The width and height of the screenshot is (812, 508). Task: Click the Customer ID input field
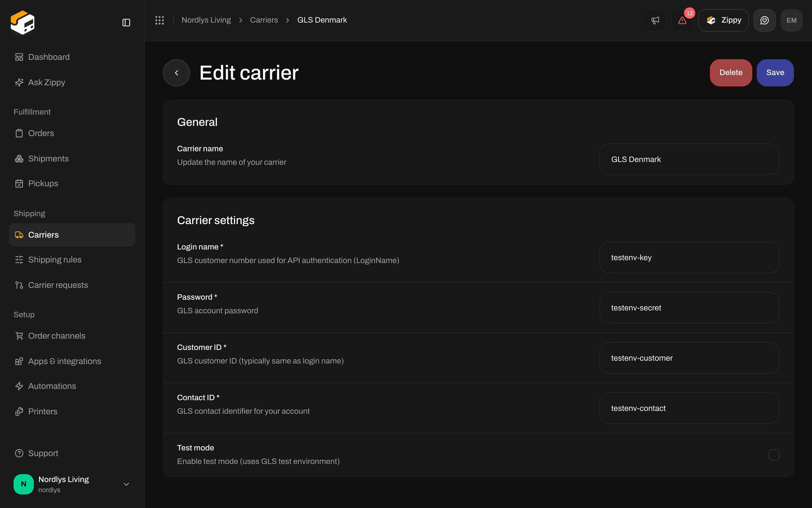[689, 358]
